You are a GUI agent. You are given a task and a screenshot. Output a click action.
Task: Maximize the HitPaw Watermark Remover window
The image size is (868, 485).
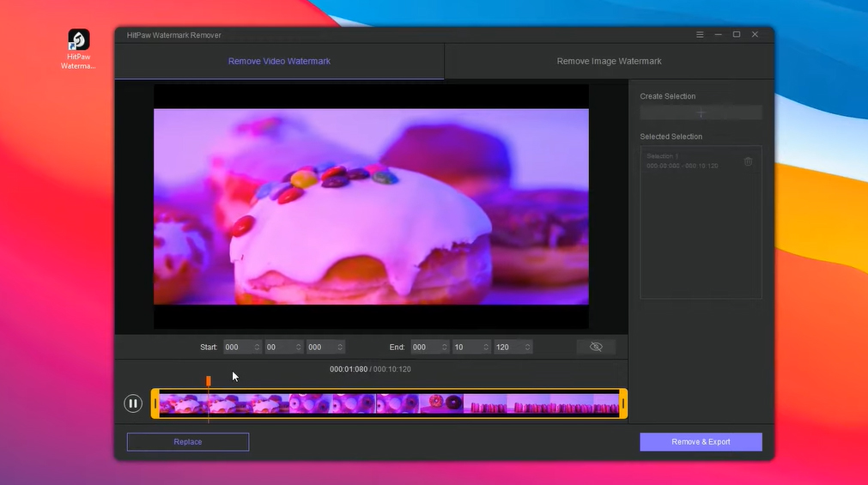[x=737, y=34]
